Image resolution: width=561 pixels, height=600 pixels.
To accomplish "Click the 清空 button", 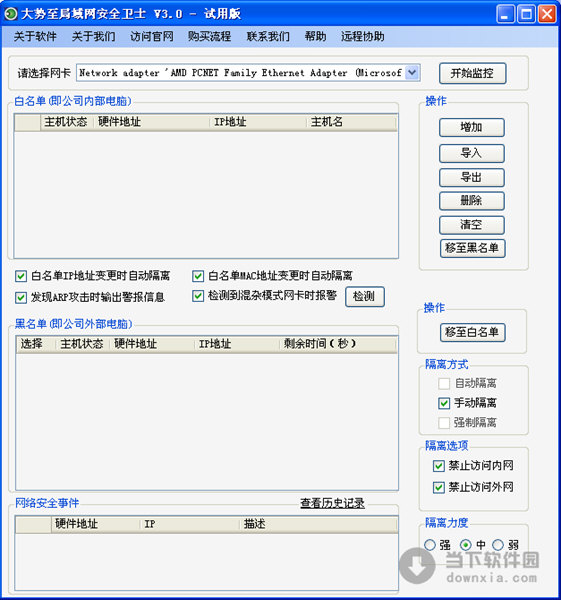I will (471, 225).
